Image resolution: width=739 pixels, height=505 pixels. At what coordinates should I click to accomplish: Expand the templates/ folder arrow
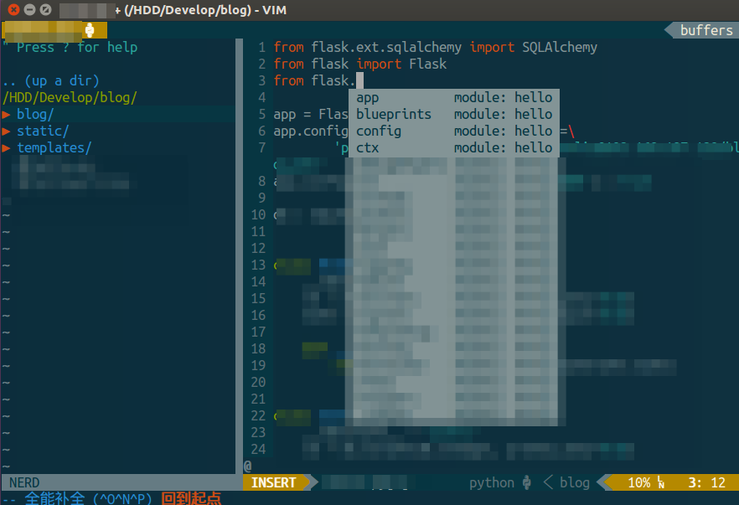pyautogui.click(x=7, y=148)
